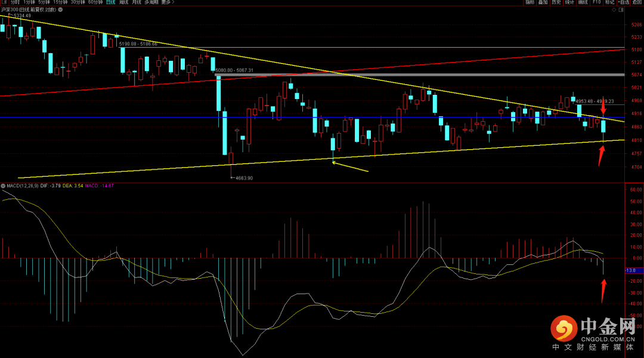Image resolution: width=644 pixels, height=358 pixels.
Task: Click the MACD(12,26,9) indicator name
Action: tap(23, 186)
